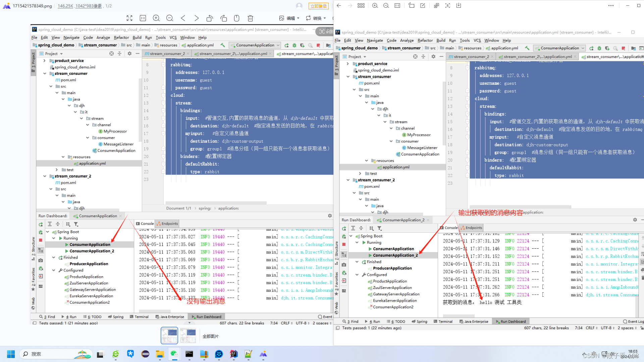Click the Run Dashboard tab
644x362 pixels.
pos(208,317)
